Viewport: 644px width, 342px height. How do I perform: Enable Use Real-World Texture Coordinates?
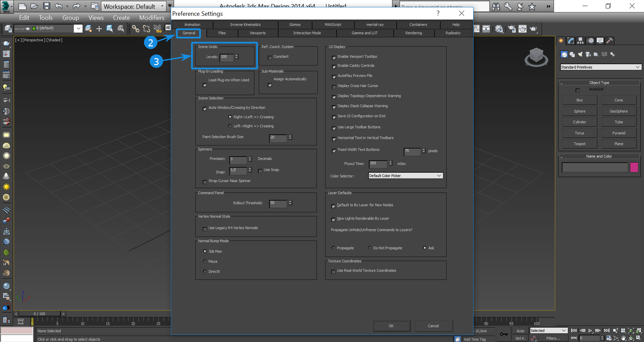pos(333,272)
